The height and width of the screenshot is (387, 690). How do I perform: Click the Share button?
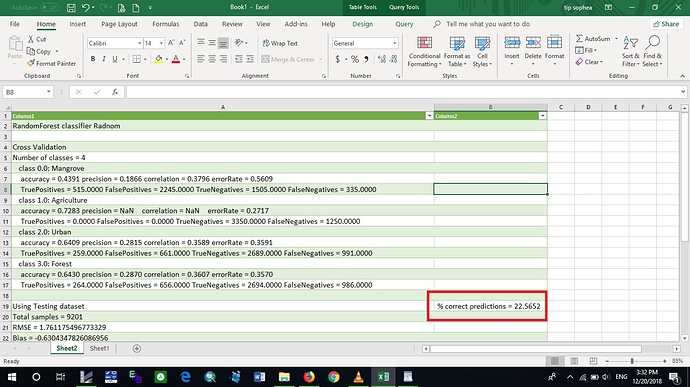(x=666, y=24)
